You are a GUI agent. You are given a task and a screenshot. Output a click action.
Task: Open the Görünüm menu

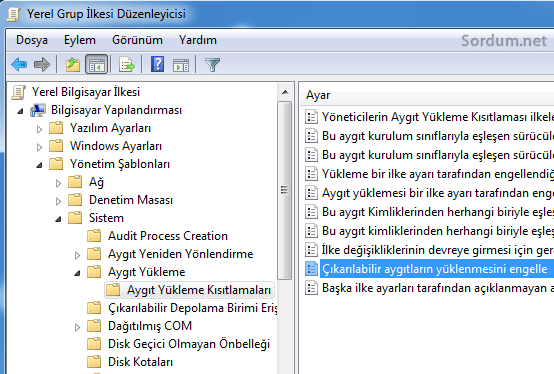click(137, 40)
